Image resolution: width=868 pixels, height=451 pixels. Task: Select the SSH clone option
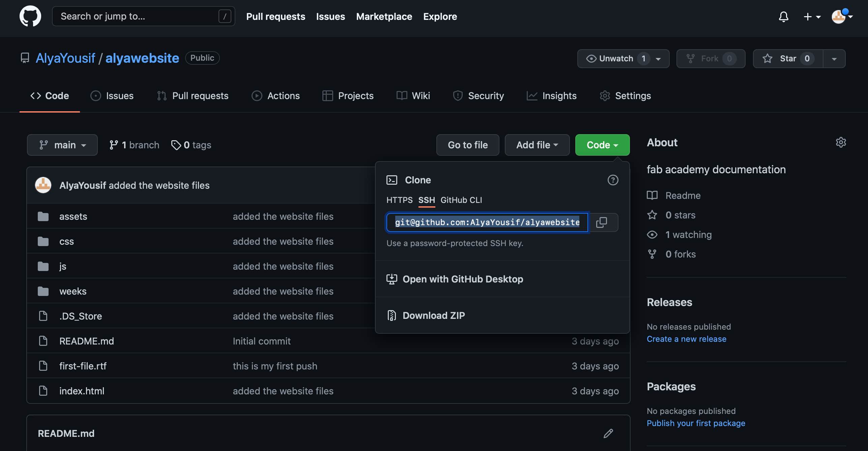coord(427,200)
